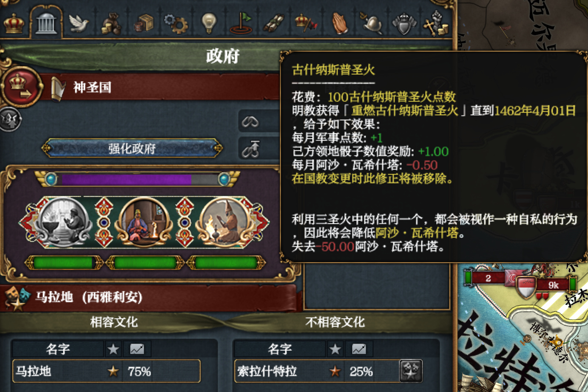This screenshot has width=588, height=392.
Task: Sort accepted cultures by 名字 header
Action: 58,349
